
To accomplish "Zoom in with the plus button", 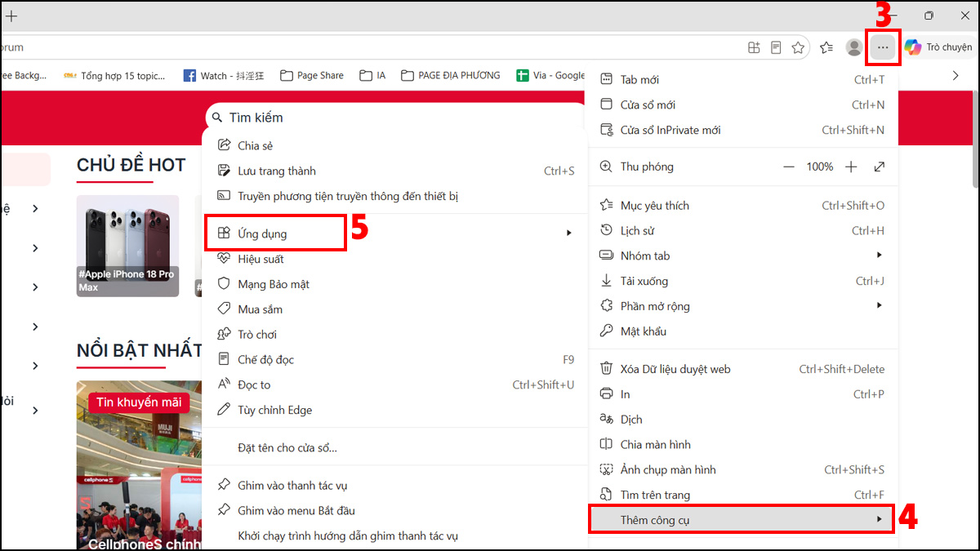I will pyautogui.click(x=851, y=167).
